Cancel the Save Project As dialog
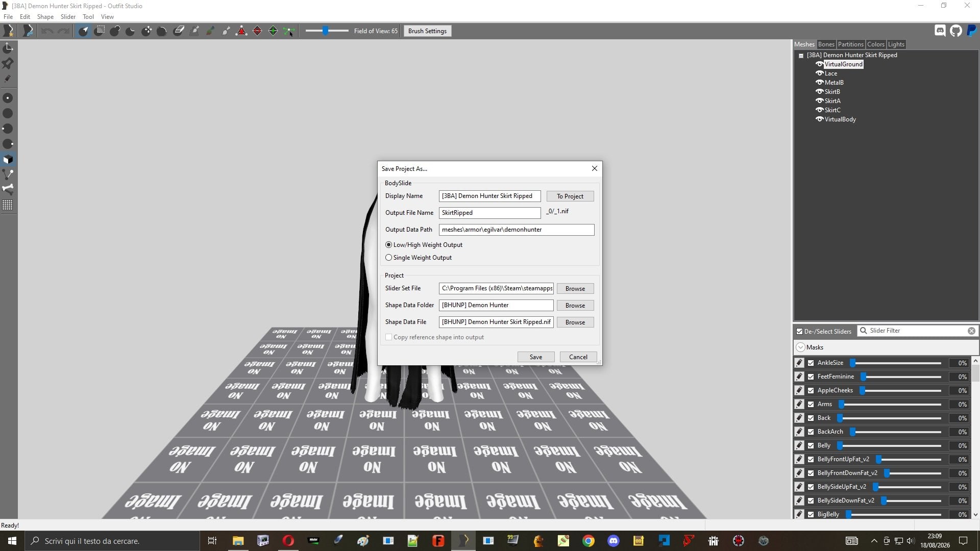This screenshot has height=551, width=980. (578, 357)
